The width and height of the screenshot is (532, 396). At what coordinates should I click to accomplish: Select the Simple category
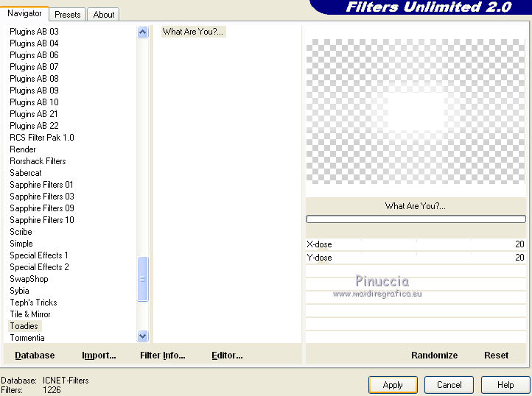click(x=21, y=244)
